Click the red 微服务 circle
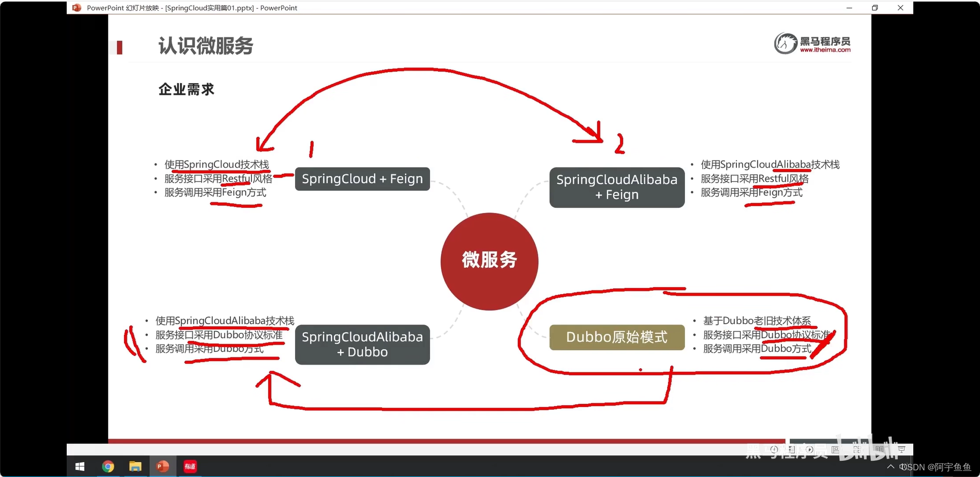 tap(489, 261)
